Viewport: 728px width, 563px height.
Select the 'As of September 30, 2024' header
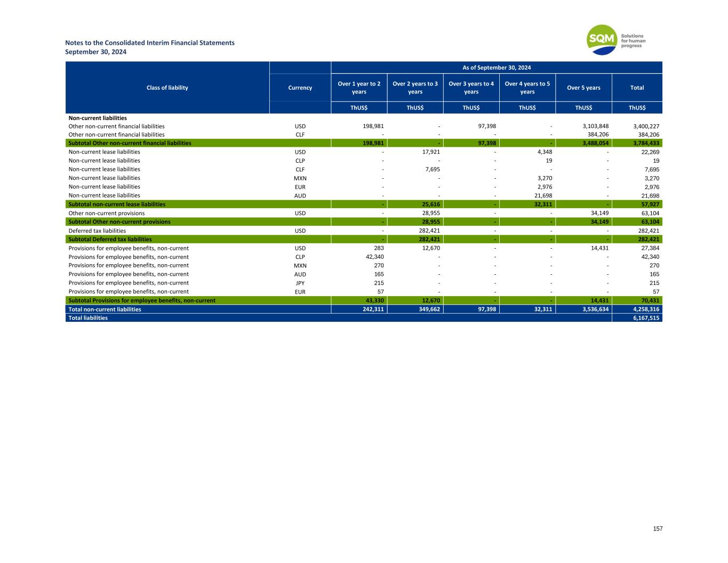[x=496, y=68]
